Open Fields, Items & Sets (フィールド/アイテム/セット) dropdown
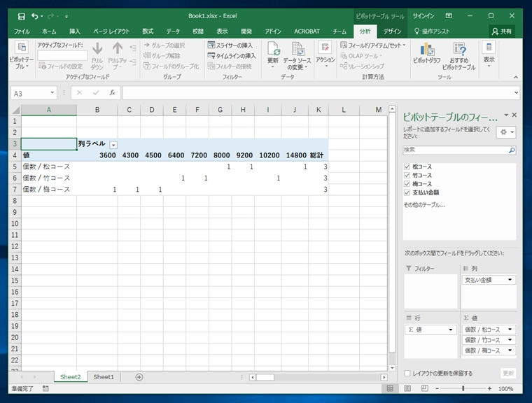 [373, 45]
